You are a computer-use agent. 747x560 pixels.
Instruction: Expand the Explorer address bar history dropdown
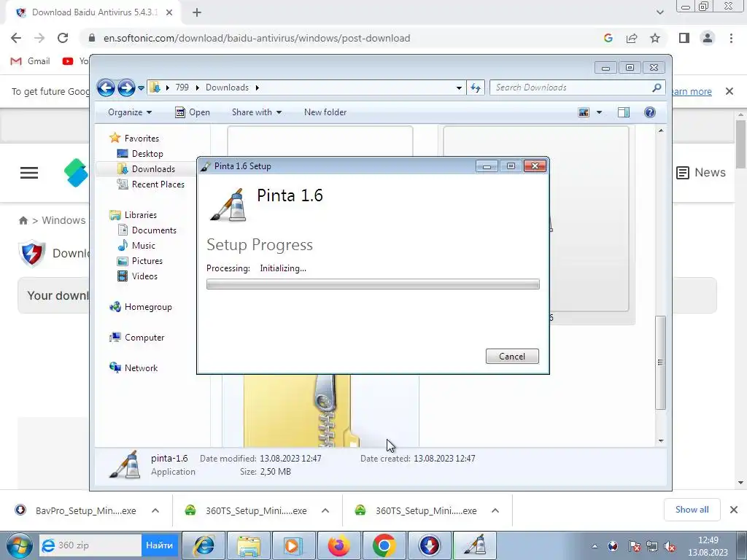pos(459,87)
